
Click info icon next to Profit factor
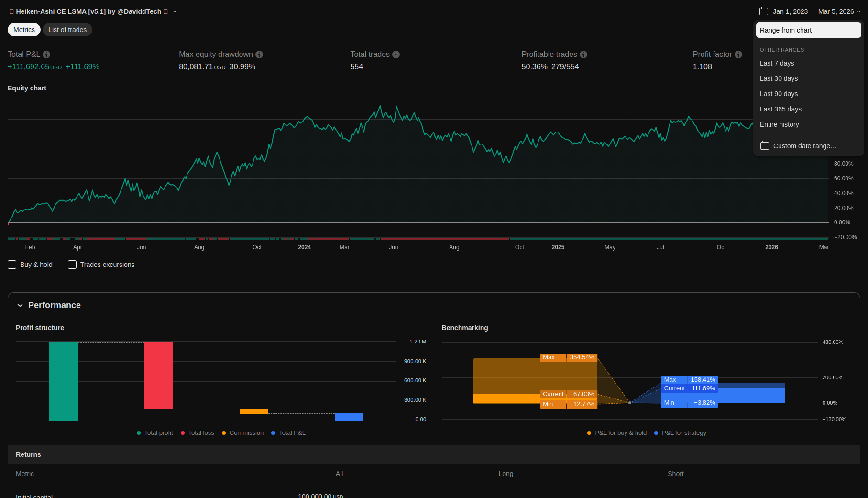point(738,55)
